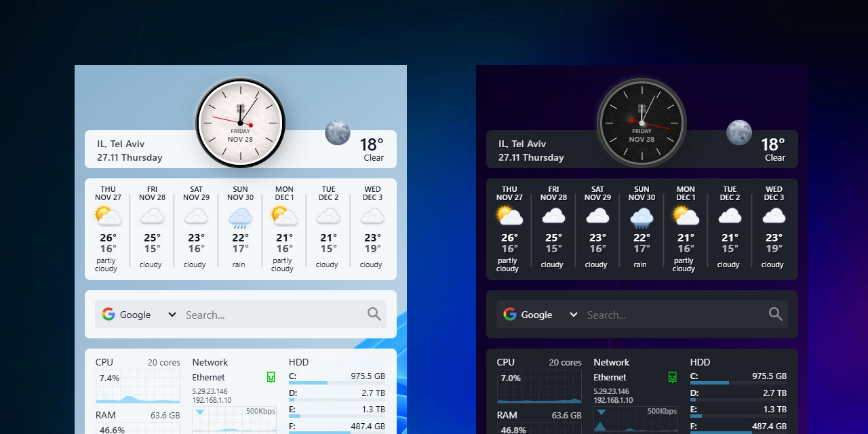Click the Google logo in light widget
The width and height of the screenshot is (868, 434).
[x=108, y=314]
